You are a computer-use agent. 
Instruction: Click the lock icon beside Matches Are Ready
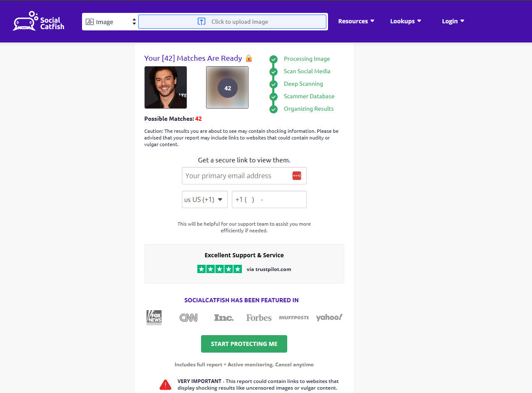(x=249, y=58)
